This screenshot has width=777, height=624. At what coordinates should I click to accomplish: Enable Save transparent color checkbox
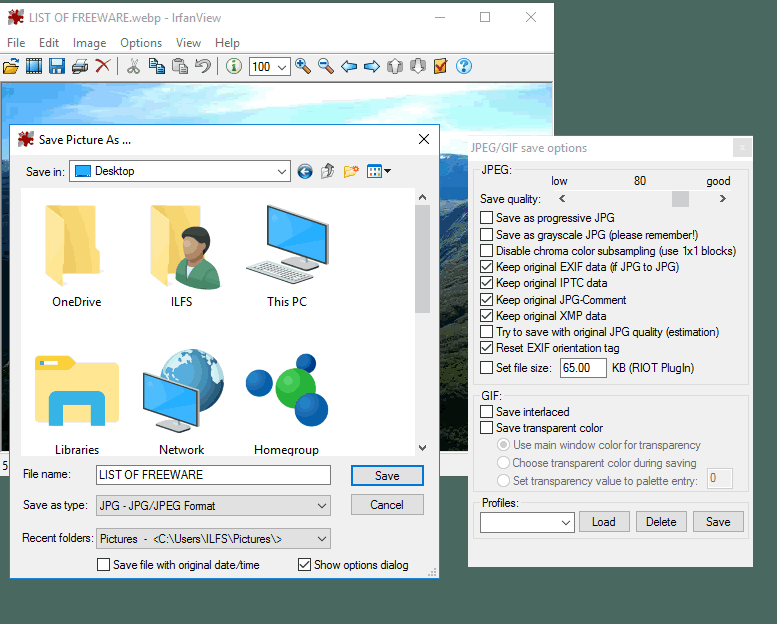click(x=487, y=428)
